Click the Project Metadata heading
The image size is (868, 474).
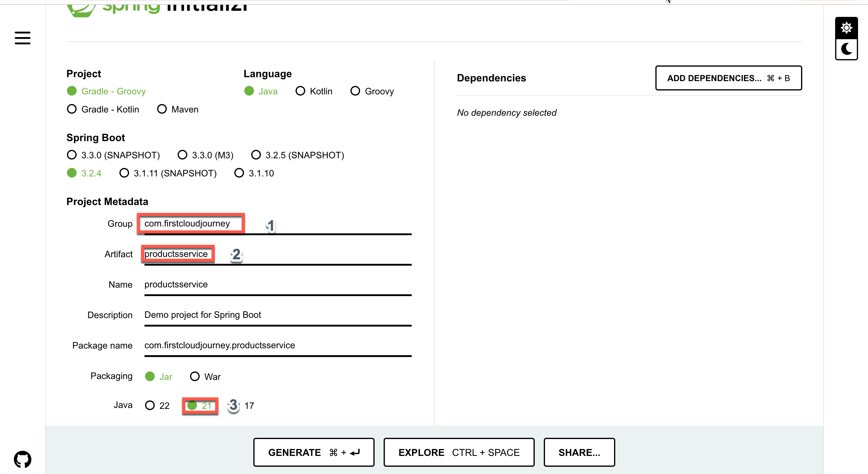[x=107, y=201]
